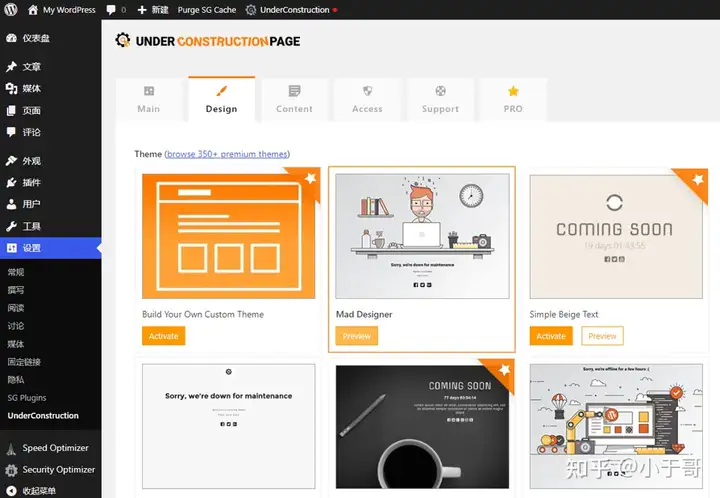720x498 pixels.
Task: Click the plus New icon in admin bar
Action: click(142, 10)
